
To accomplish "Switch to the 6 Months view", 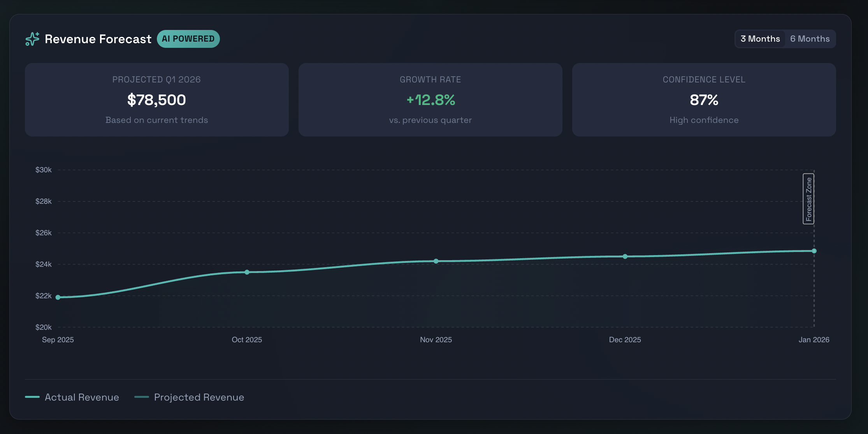I will pos(810,39).
